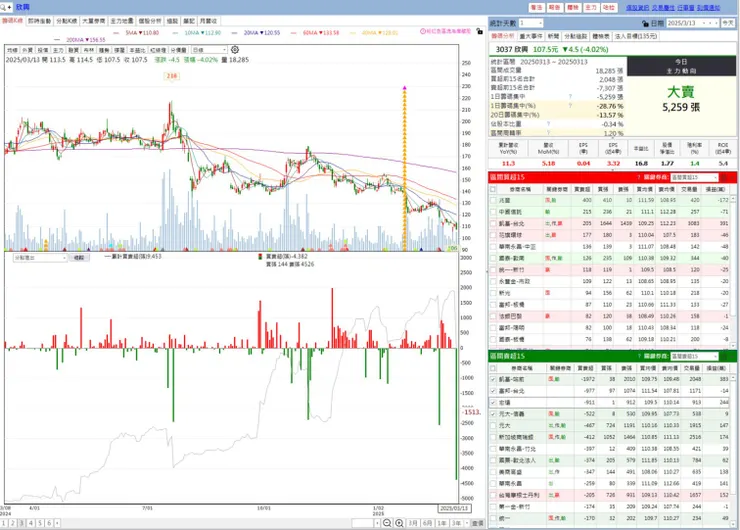Screen dimensions: 740x530
Task: Toggle the 主力 overlay button in the chart toolbar
Action: click(x=58, y=50)
